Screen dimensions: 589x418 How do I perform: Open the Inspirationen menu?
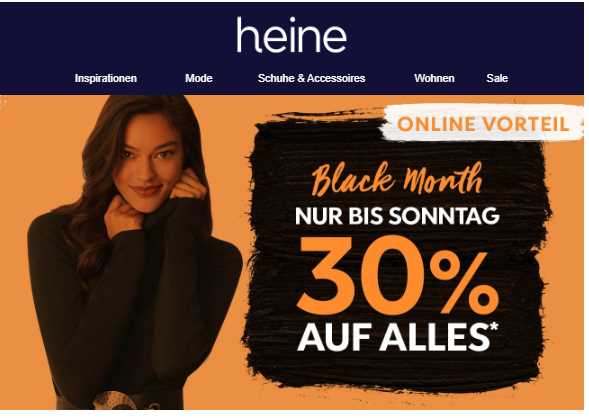[x=106, y=78]
